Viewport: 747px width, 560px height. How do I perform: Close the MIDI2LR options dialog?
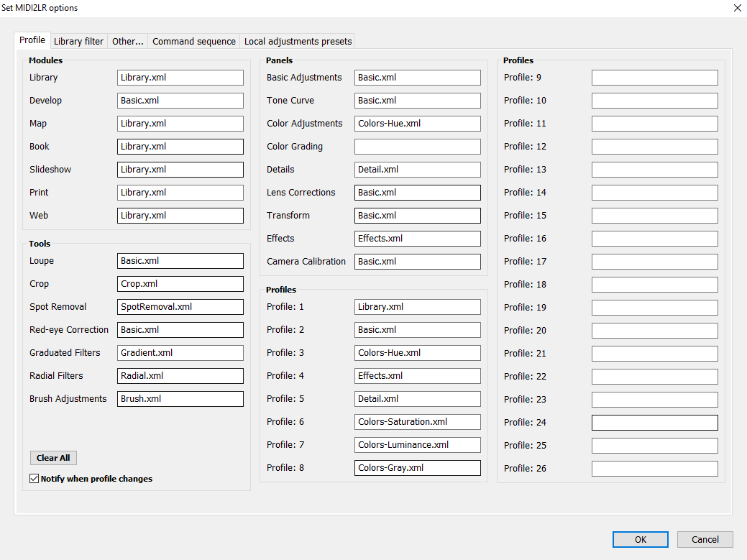tap(736, 8)
